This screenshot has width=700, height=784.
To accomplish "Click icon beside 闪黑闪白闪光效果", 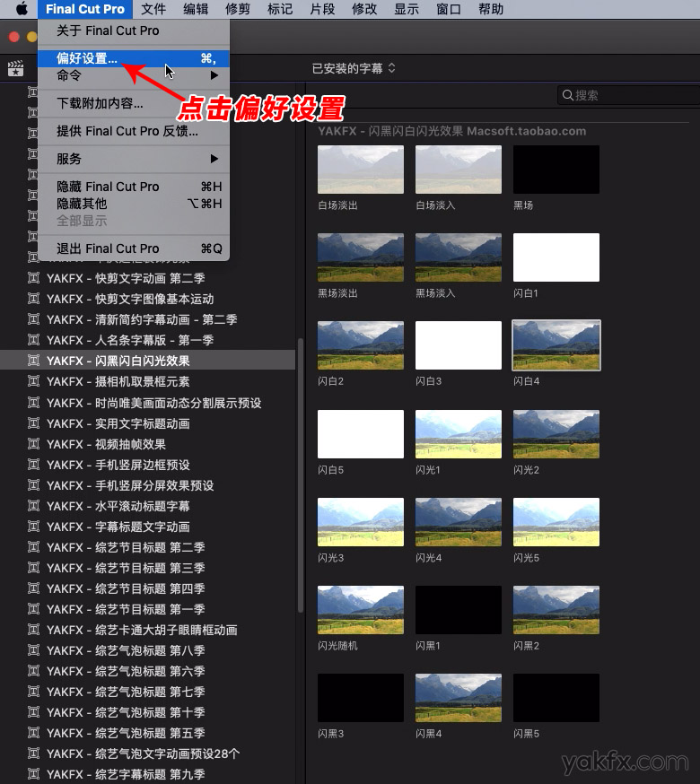I will pyautogui.click(x=33, y=361).
